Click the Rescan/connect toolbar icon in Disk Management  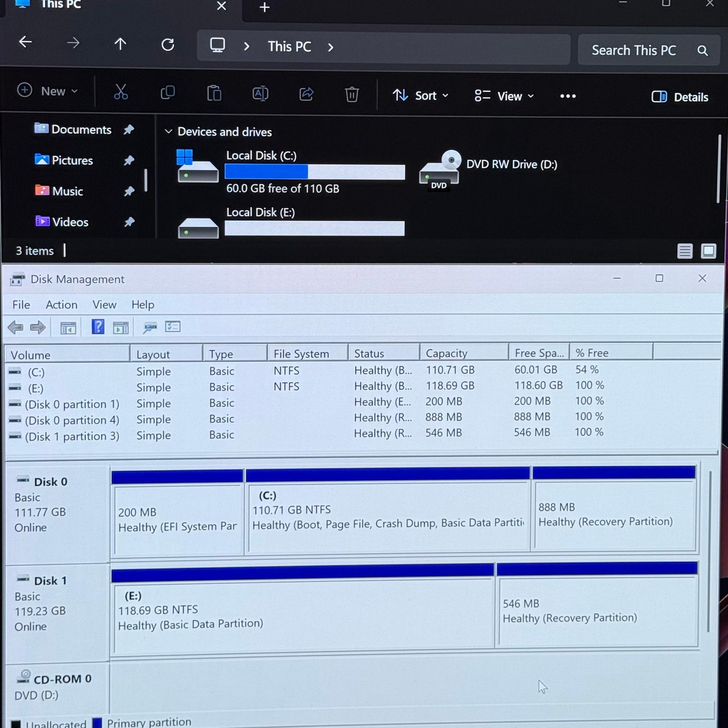click(x=150, y=327)
